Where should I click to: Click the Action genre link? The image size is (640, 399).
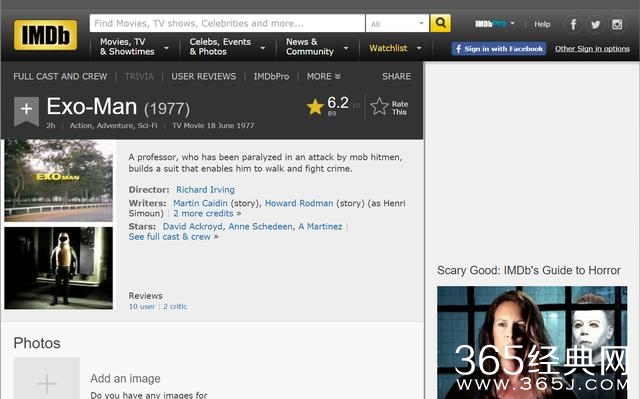[x=81, y=126]
